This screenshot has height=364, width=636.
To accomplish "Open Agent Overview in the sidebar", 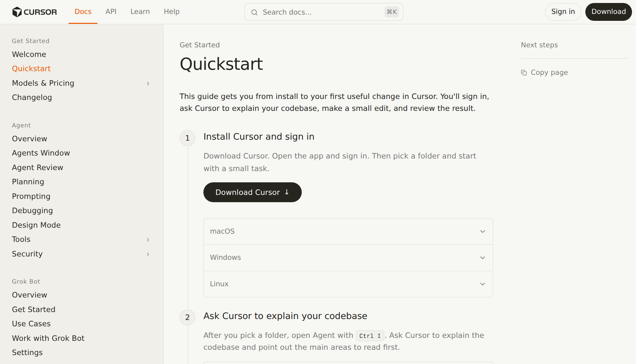I will click(x=29, y=139).
